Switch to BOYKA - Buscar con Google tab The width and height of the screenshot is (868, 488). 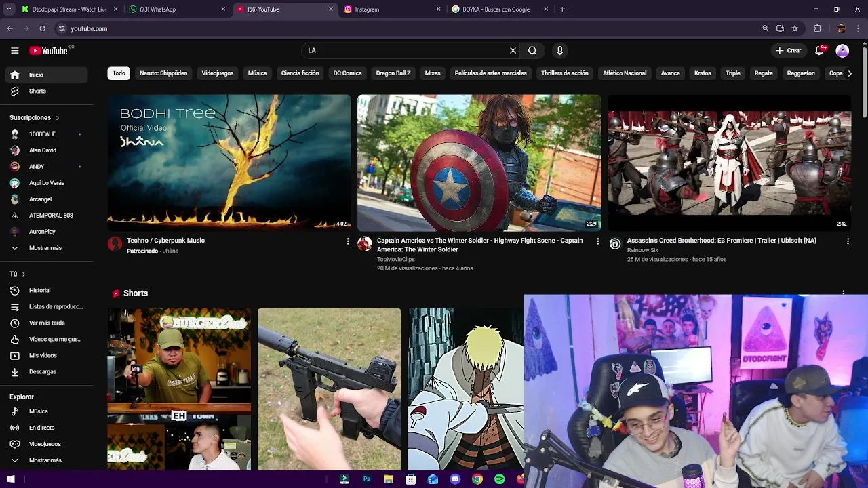tap(499, 9)
